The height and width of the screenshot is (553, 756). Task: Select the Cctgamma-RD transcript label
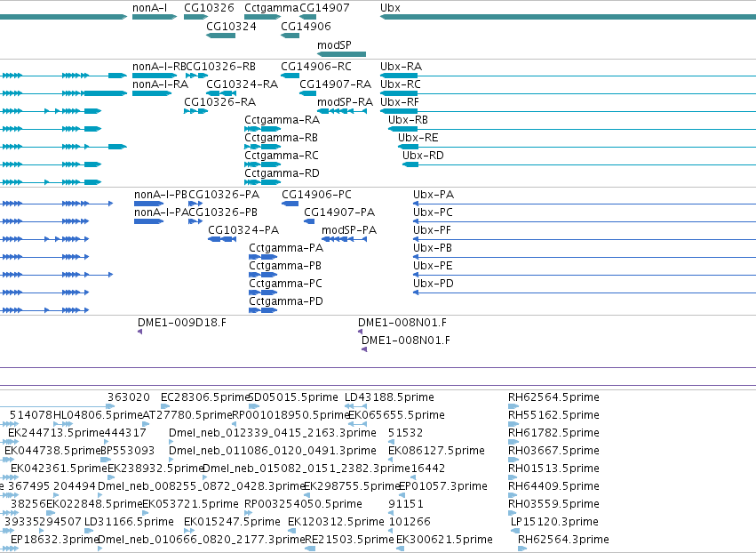282,173
